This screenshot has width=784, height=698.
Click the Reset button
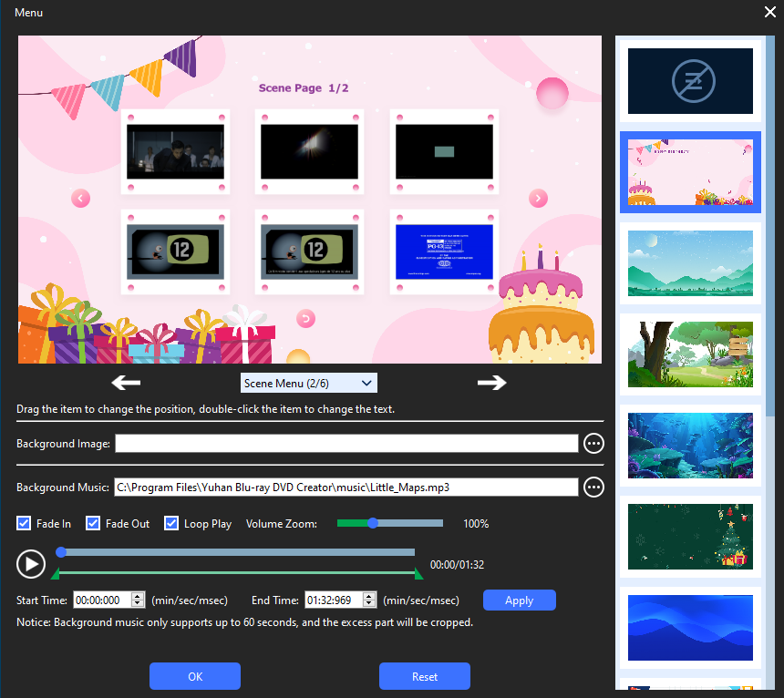click(425, 676)
